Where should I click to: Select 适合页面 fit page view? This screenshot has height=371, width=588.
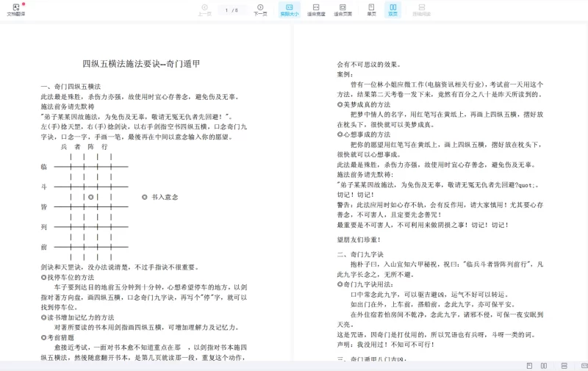[343, 10]
